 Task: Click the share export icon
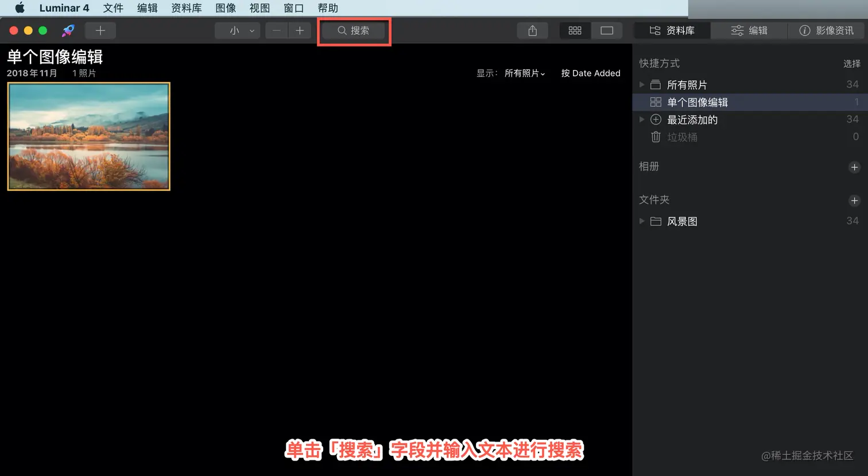point(533,30)
